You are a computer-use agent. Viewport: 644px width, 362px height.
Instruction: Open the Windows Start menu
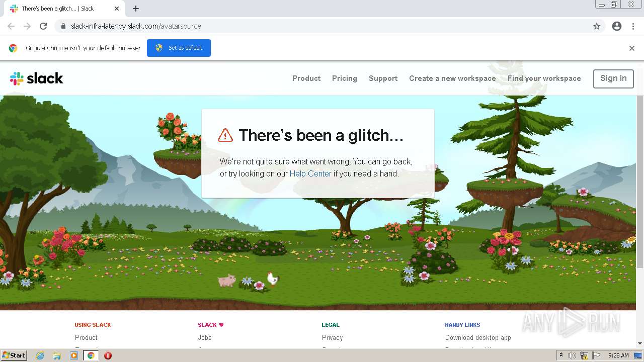pyautogui.click(x=14, y=355)
